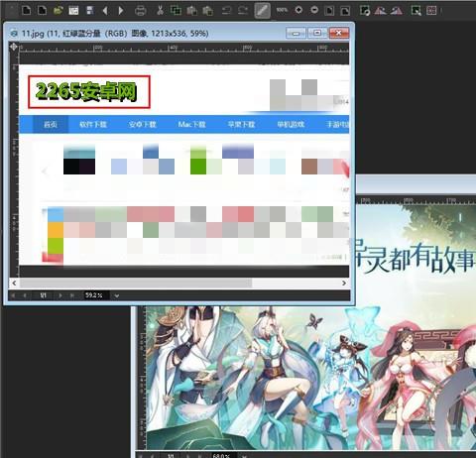Go to previous page in 11.jpg status bar
This screenshot has height=458, width=476.
click(25, 295)
